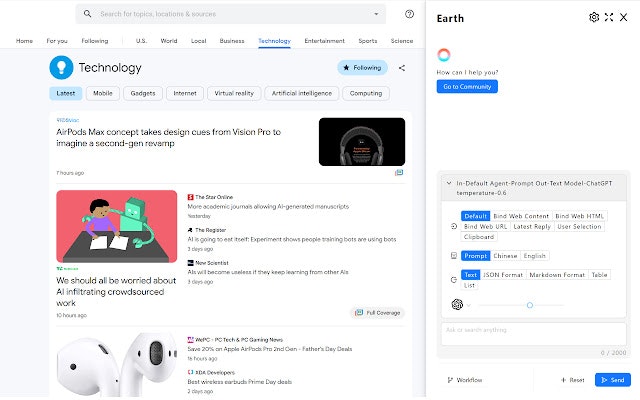Select List output format

click(469, 285)
